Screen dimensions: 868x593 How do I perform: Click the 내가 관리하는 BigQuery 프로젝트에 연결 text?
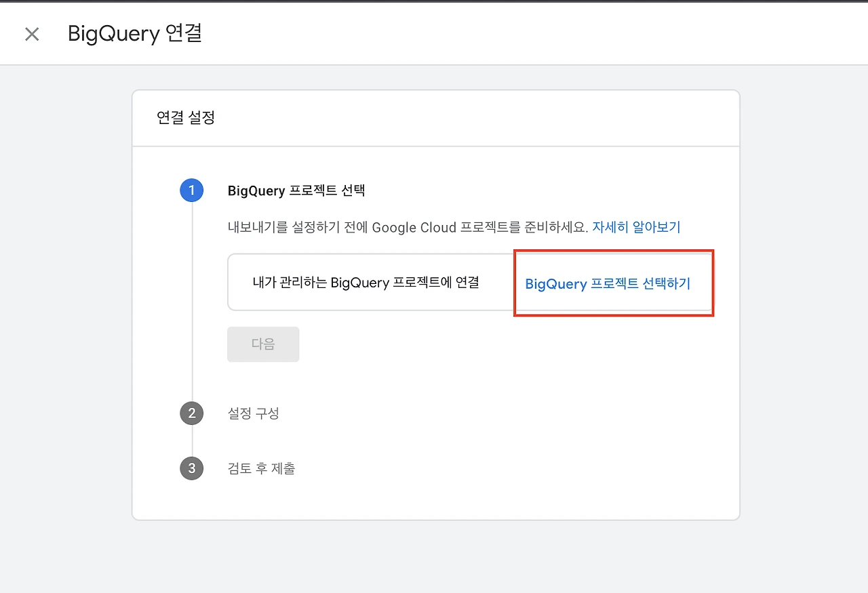click(x=366, y=283)
